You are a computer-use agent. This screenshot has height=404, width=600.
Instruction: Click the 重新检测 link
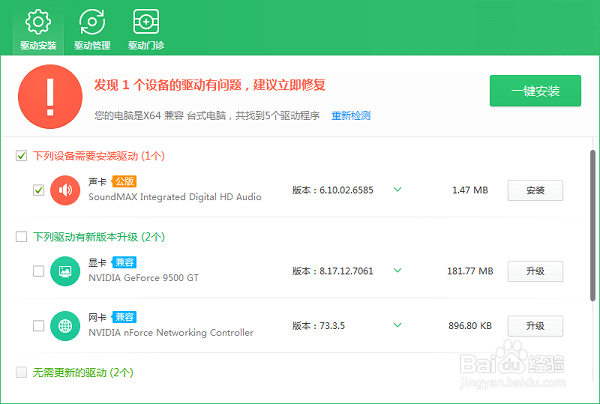click(x=351, y=116)
